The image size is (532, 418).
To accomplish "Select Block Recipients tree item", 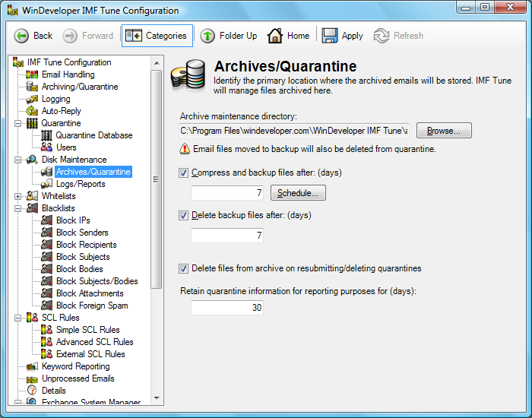I will click(86, 245).
